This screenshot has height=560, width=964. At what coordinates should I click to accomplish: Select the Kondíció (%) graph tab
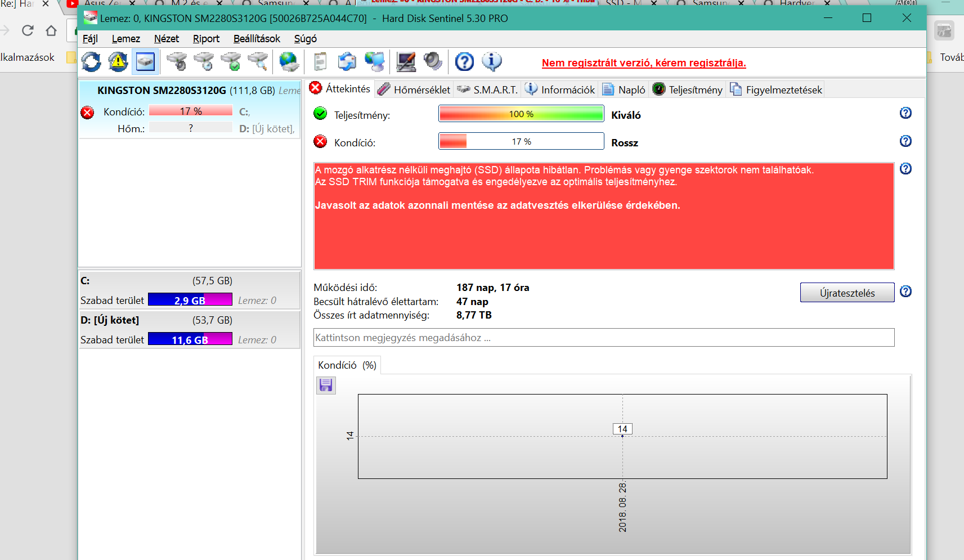(x=347, y=365)
